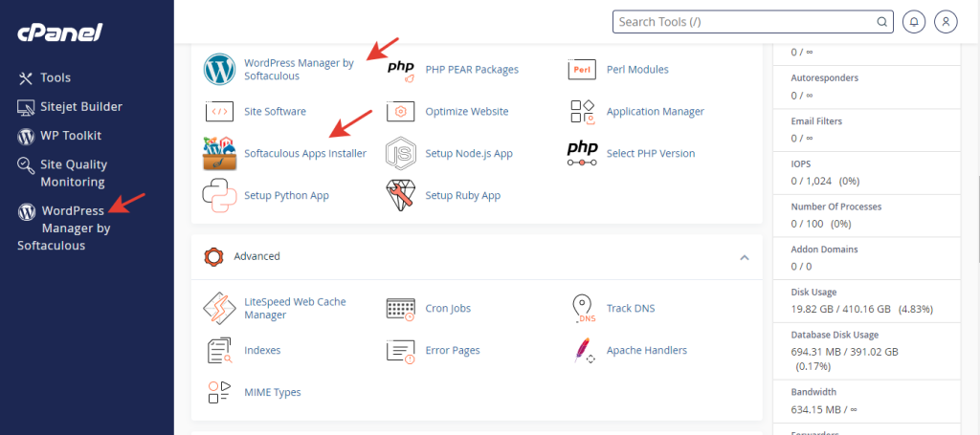This screenshot has height=435, width=980.
Task: Open the Setup Ruby App link
Action: tap(463, 195)
